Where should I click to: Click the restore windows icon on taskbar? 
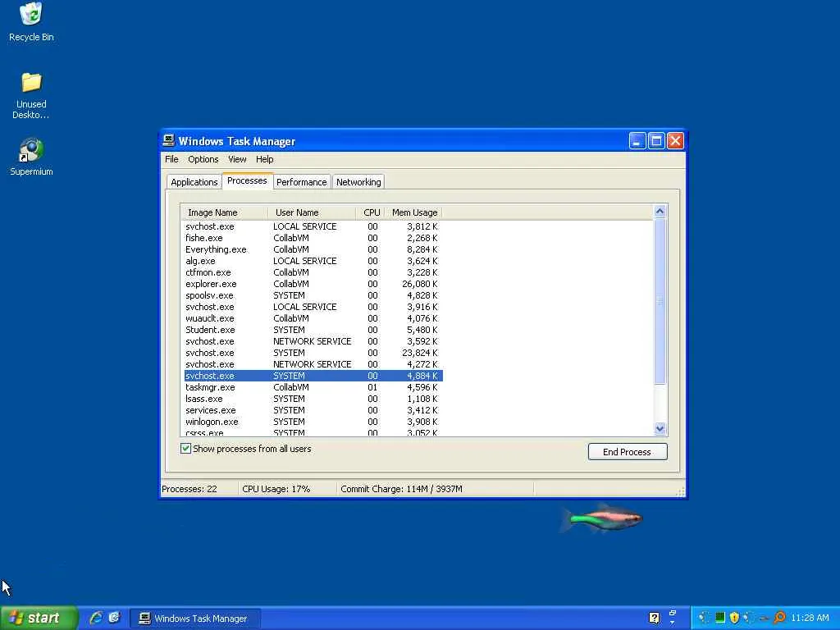coord(673,613)
